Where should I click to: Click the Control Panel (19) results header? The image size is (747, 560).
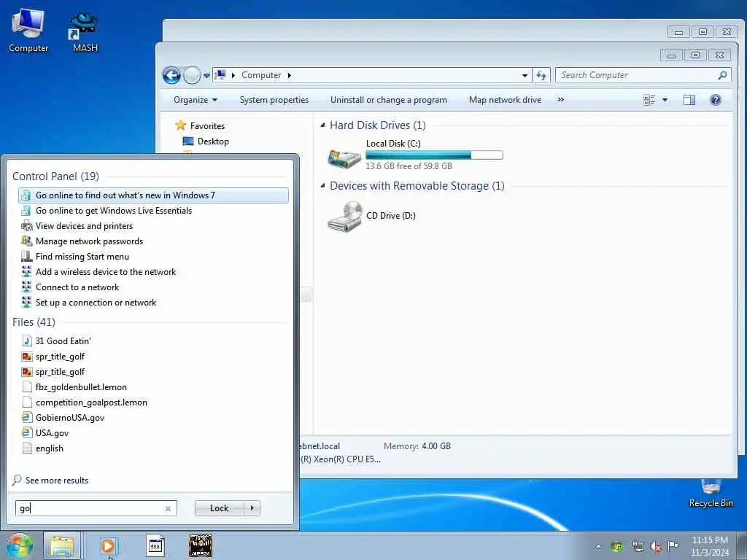tap(55, 176)
